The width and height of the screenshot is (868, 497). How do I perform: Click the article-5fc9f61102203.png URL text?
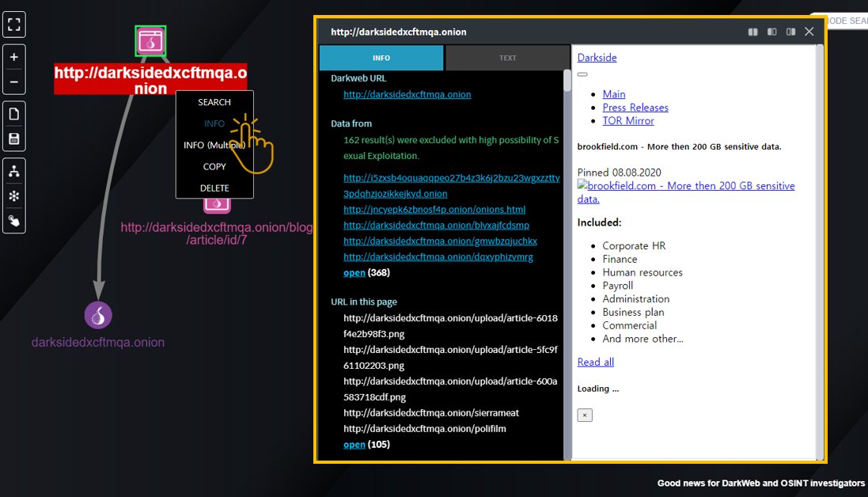click(450, 358)
